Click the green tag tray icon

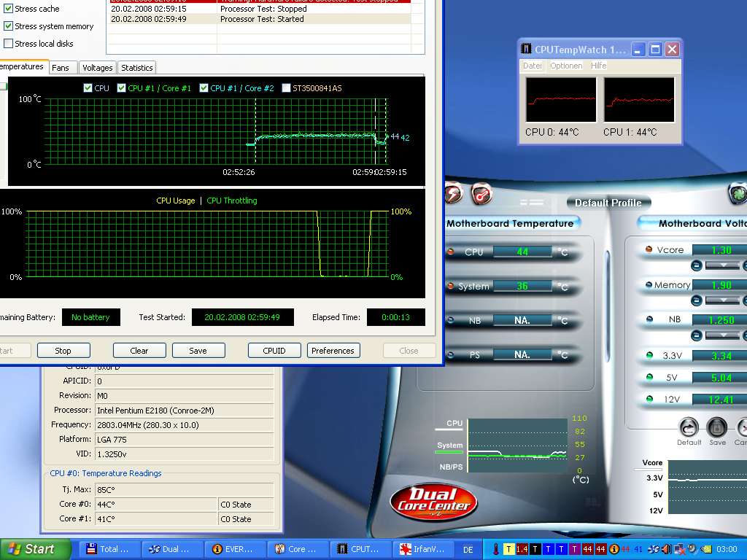click(706, 549)
